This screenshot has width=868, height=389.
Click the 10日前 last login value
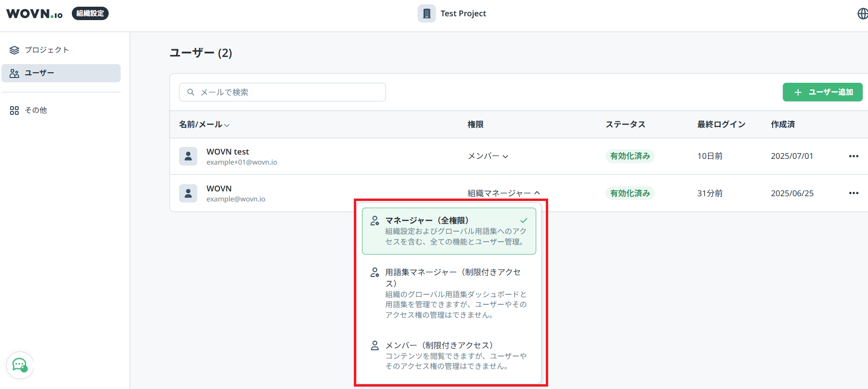(x=710, y=156)
